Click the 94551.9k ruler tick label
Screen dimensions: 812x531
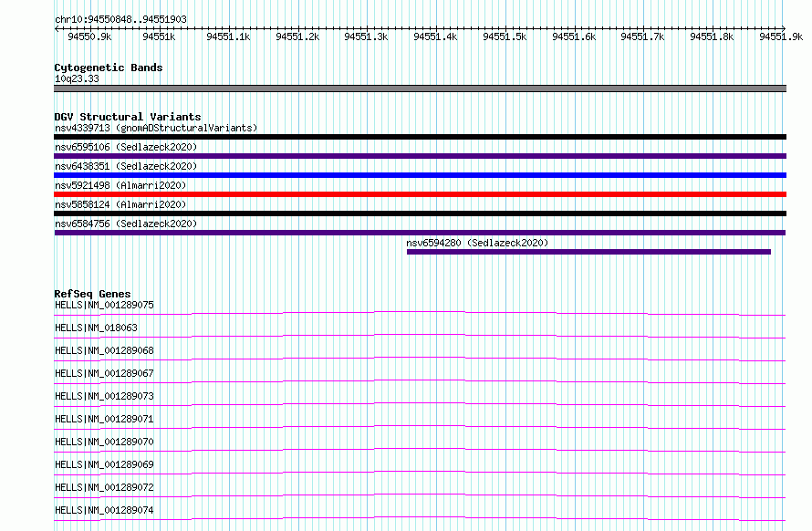(781, 36)
